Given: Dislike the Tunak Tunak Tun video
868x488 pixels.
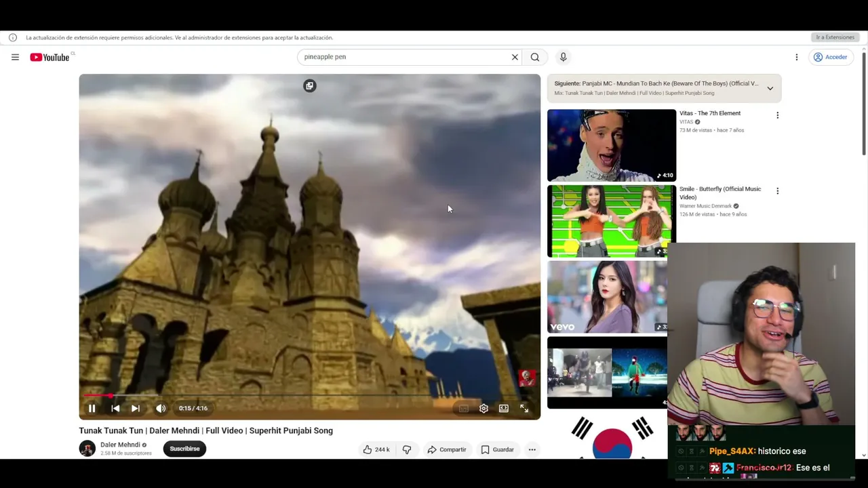Looking at the screenshot, I should click(407, 449).
